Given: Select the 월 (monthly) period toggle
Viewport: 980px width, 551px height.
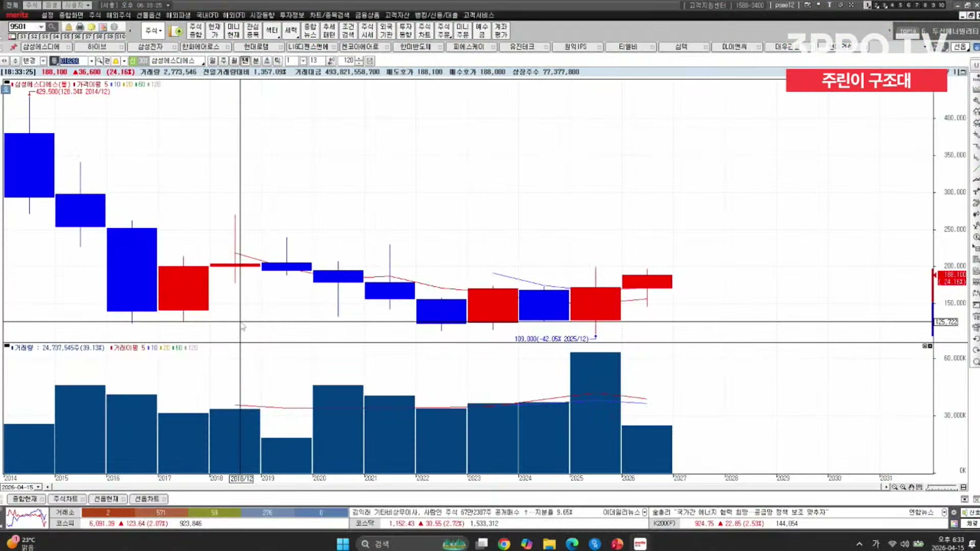Looking at the screenshot, I should point(234,61).
